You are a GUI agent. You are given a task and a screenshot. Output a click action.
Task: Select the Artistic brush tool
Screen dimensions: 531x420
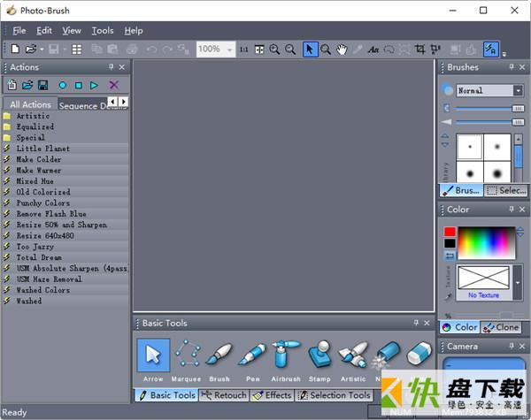353,361
